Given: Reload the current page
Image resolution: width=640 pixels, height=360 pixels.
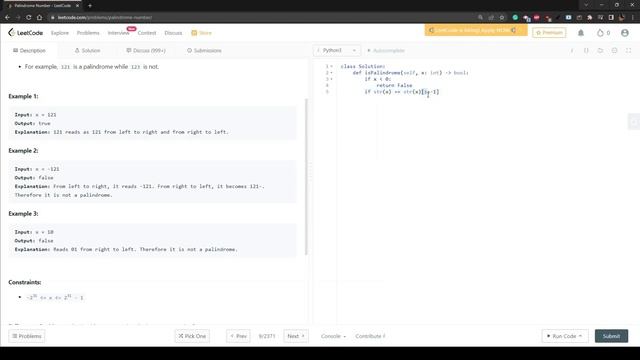Looking at the screenshot, I should pos(29,18).
